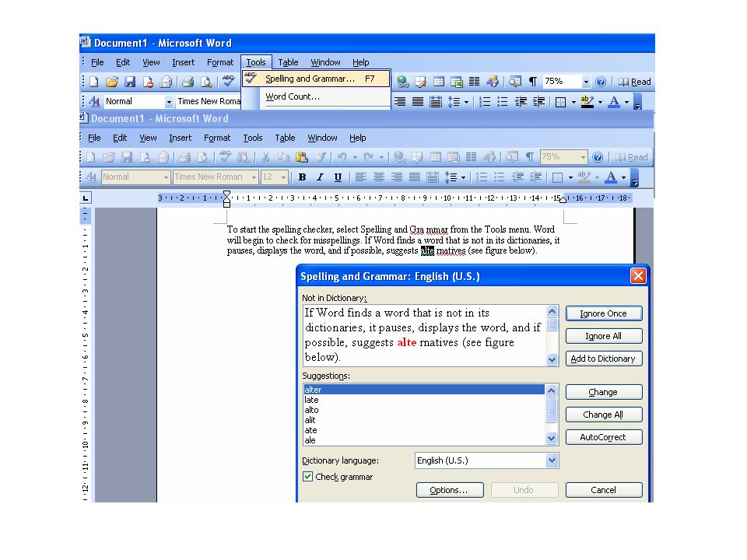Click Paste clipboard icon in lower Word window

click(x=301, y=157)
